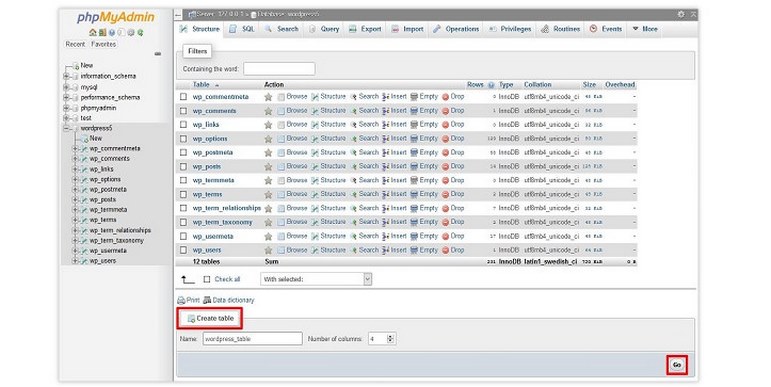Open the Operations tab
Viewport: 771px width, 387px height.
pyautogui.click(x=456, y=29)
